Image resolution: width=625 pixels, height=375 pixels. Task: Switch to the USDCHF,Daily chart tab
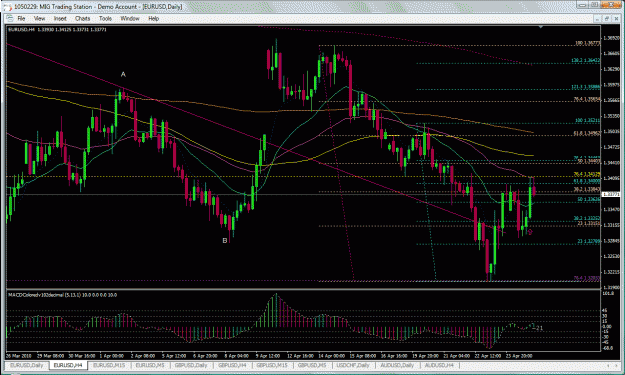pyautogui.click(x=353, y=365)
